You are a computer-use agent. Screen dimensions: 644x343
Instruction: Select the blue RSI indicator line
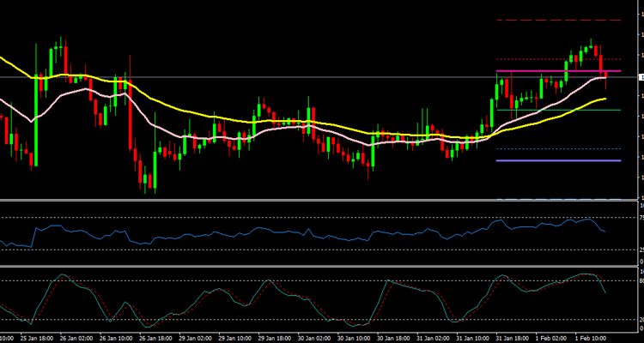[258, 234]
